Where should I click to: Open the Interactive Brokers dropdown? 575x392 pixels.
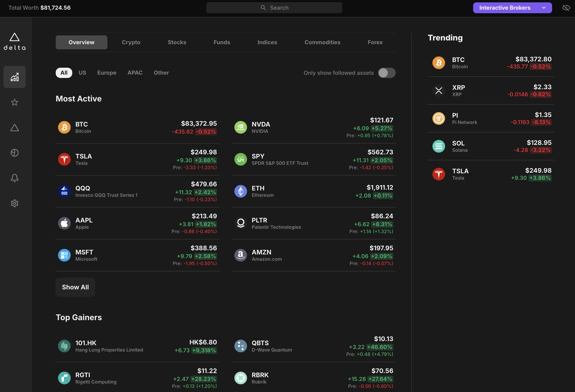click(x=512, y=8)
